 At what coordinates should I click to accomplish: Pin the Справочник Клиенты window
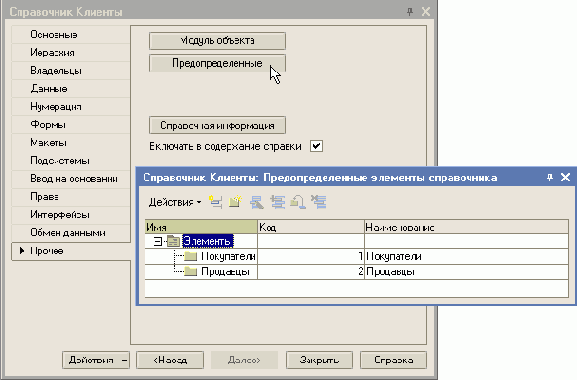point(410,12)
